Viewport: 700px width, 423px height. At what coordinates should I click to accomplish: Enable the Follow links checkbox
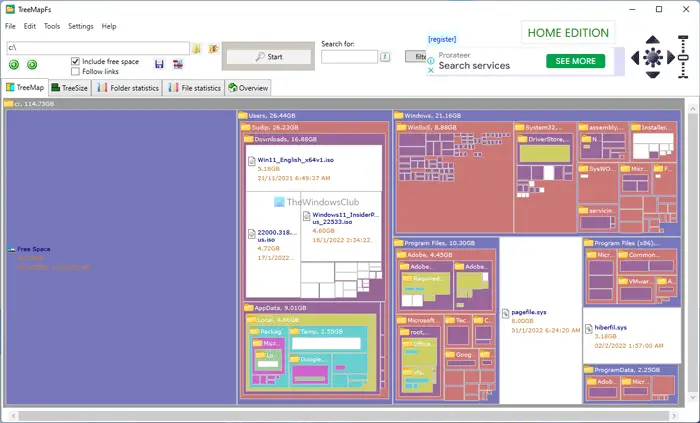(75, 71)
